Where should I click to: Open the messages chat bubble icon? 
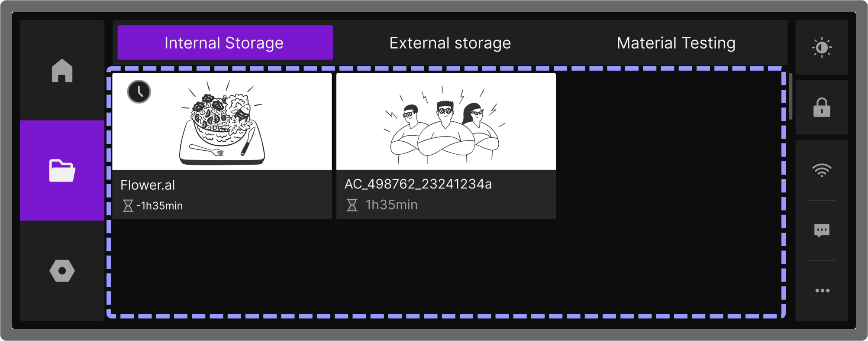click(x=821, y=230)
